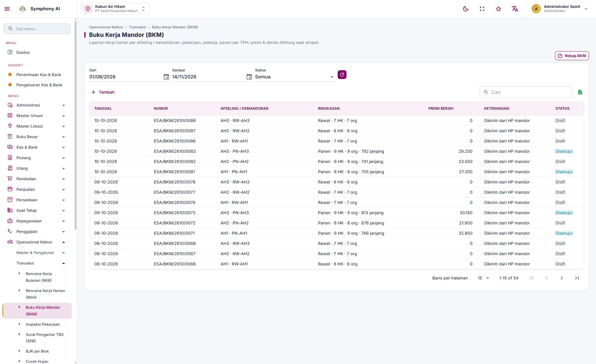Open calendar picker for Dari date
The width and height of the screenshot is (596, 364).
[166, 77]
